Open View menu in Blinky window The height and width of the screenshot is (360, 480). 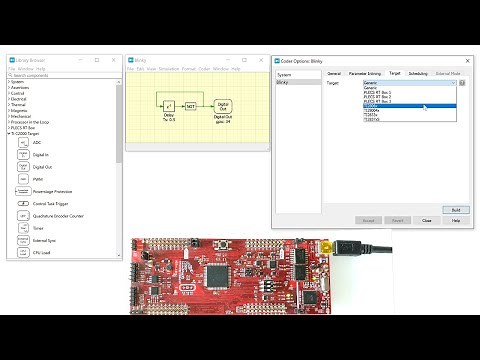point(151,69)
